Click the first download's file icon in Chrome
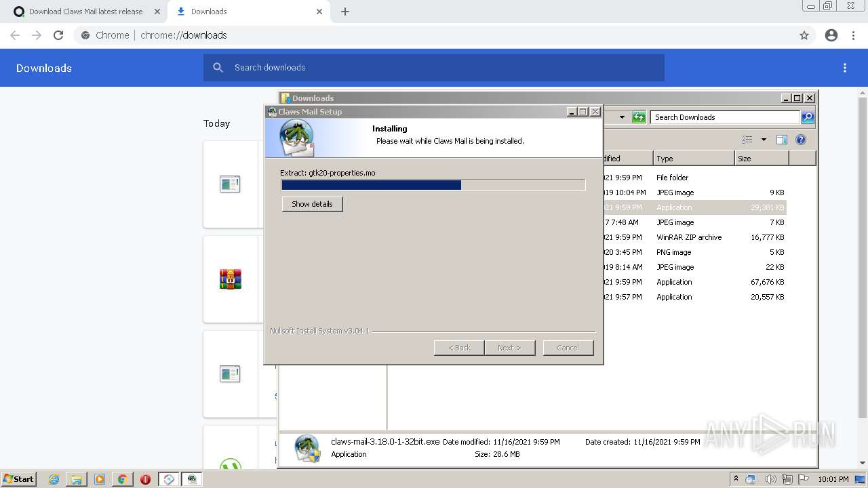 click(230, 184)
